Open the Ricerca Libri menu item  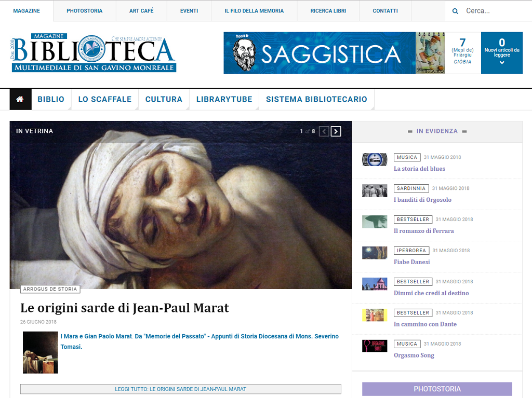point(328,11)
